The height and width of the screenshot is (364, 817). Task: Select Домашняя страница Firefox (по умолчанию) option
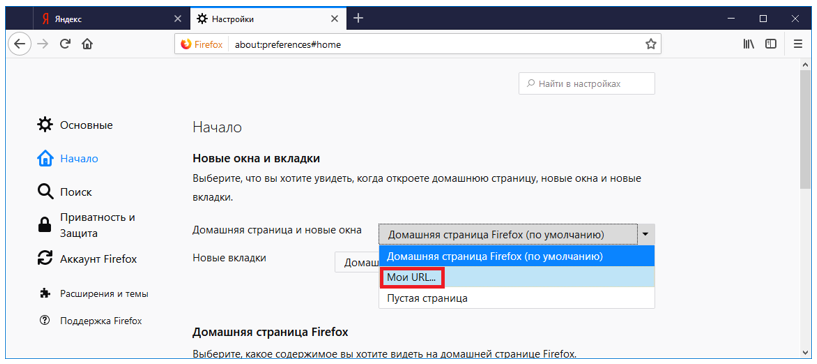click(x=516, y=257)
